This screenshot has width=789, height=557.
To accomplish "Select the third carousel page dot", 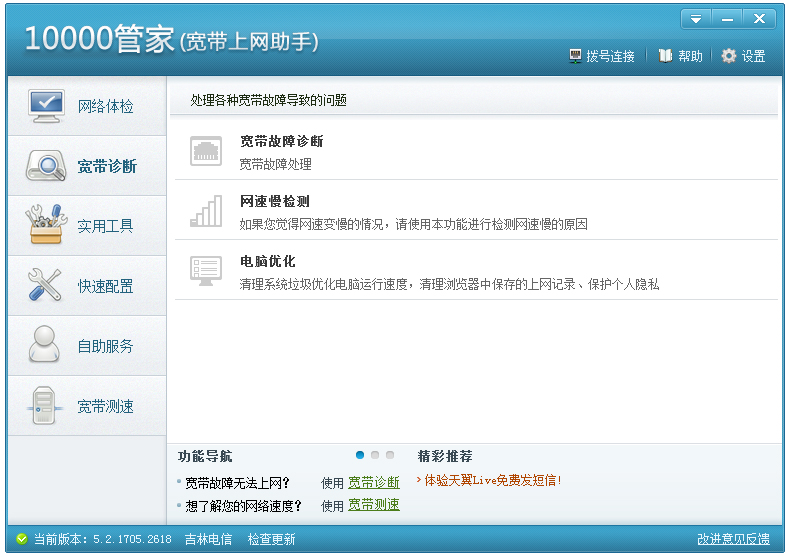I will (x=390, y=455).
